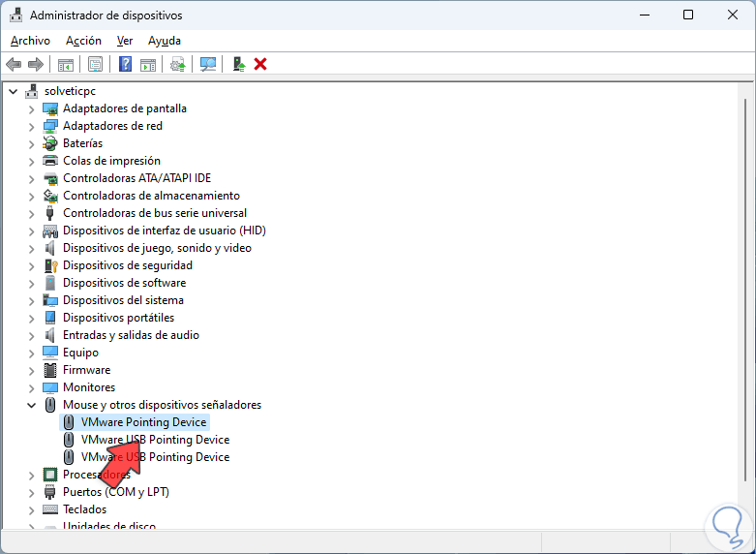Select the Equipo label

(81, 353)
